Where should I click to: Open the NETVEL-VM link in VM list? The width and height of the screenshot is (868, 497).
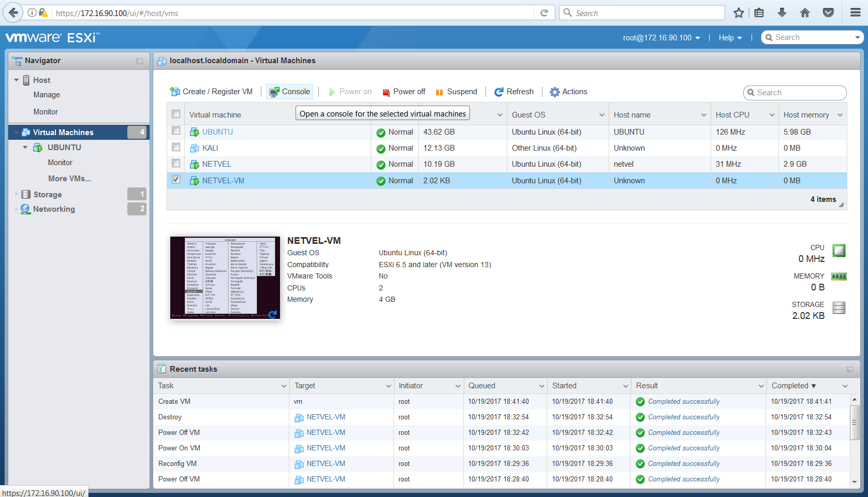point(223,181)
